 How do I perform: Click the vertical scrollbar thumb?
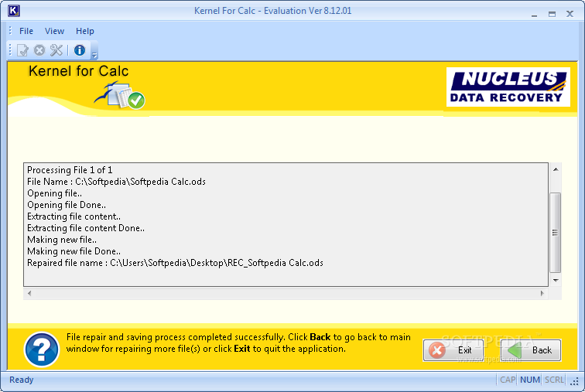tap(556, 233)
